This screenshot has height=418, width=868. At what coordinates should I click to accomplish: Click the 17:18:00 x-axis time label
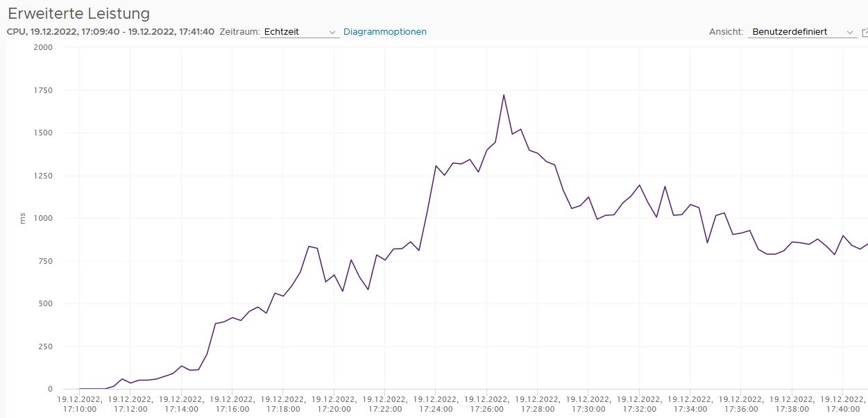tap(283, 405)
